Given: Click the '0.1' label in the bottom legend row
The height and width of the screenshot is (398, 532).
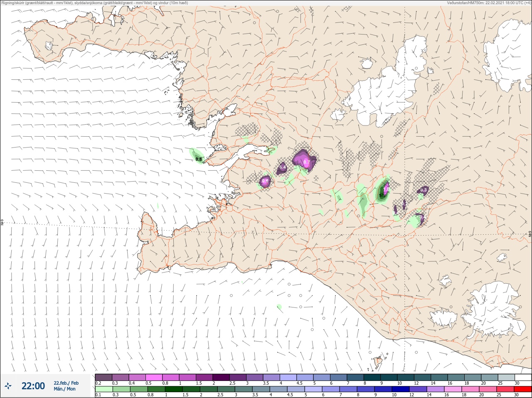Looking at the screenshot, I should point(98,395).
